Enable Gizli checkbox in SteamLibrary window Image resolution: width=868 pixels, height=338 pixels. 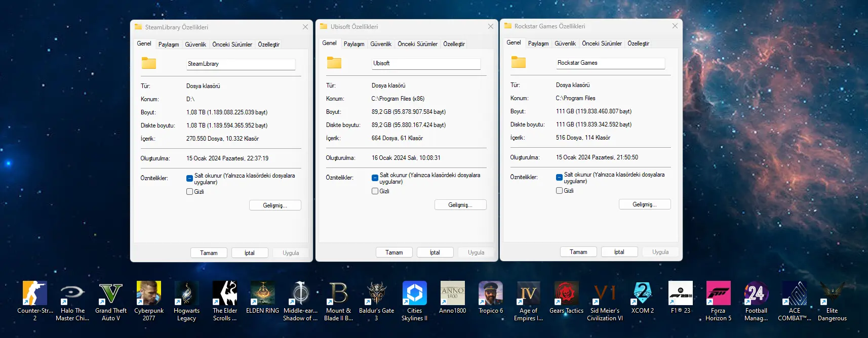[189, 192]
